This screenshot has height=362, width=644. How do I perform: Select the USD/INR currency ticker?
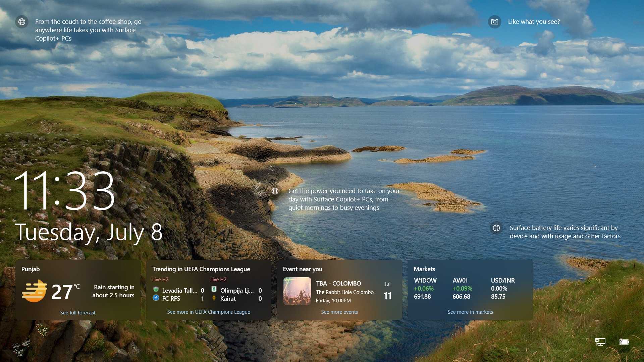pos(503,281)
